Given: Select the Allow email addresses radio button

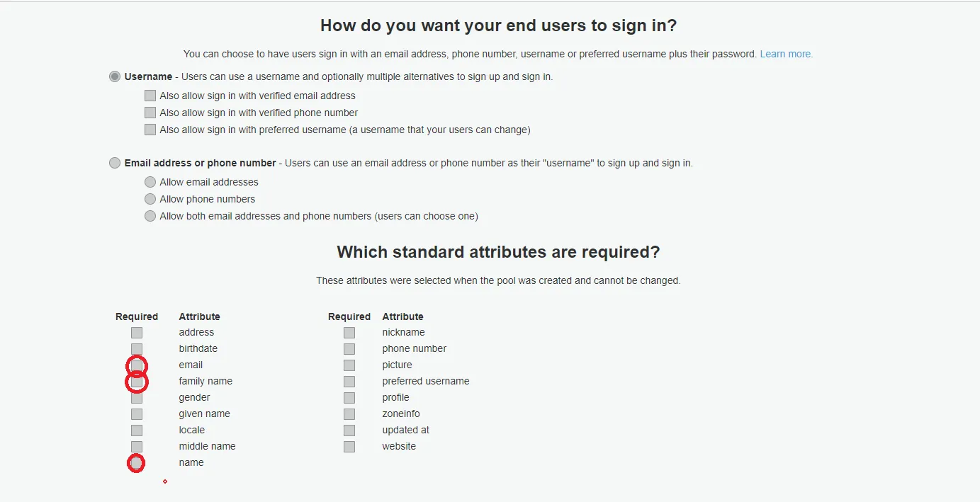Looking at the screenshot, I should pyautogui.click(x=150, y=182).
